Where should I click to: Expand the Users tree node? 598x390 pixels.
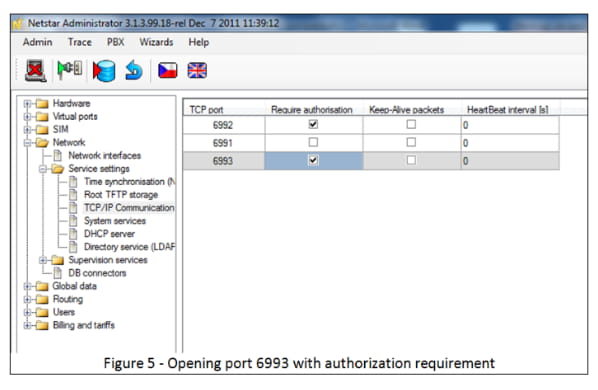click(27, 313)
